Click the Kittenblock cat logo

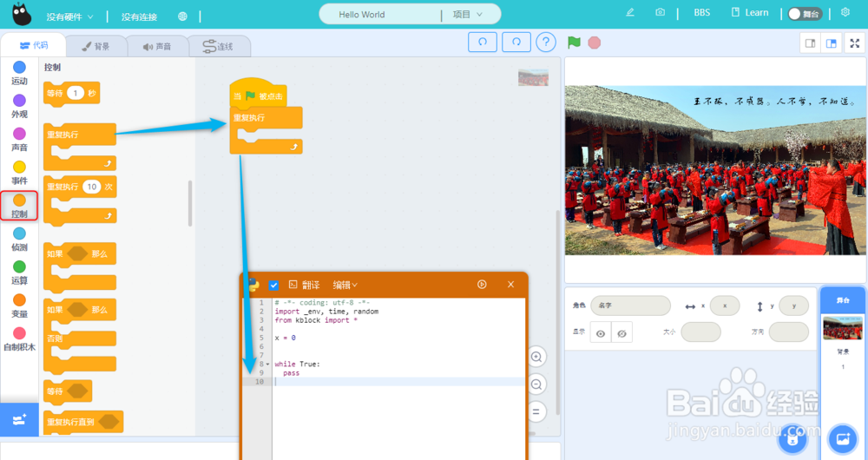coord(21,14)
